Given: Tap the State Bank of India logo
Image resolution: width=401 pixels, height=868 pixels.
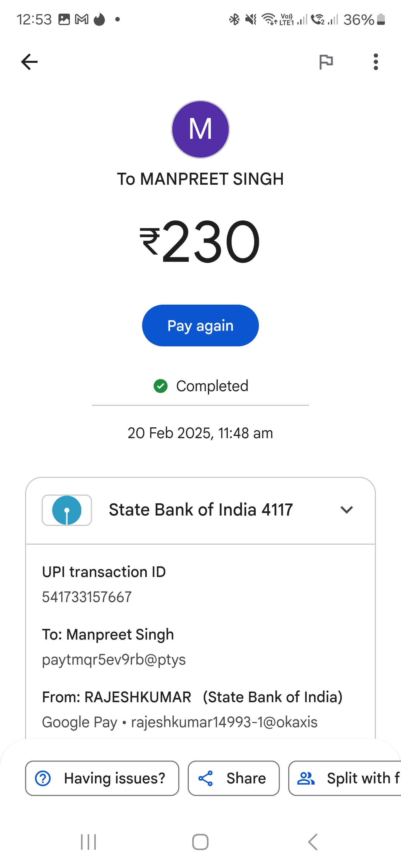Looking at the screenshot, I should point(67,510).
